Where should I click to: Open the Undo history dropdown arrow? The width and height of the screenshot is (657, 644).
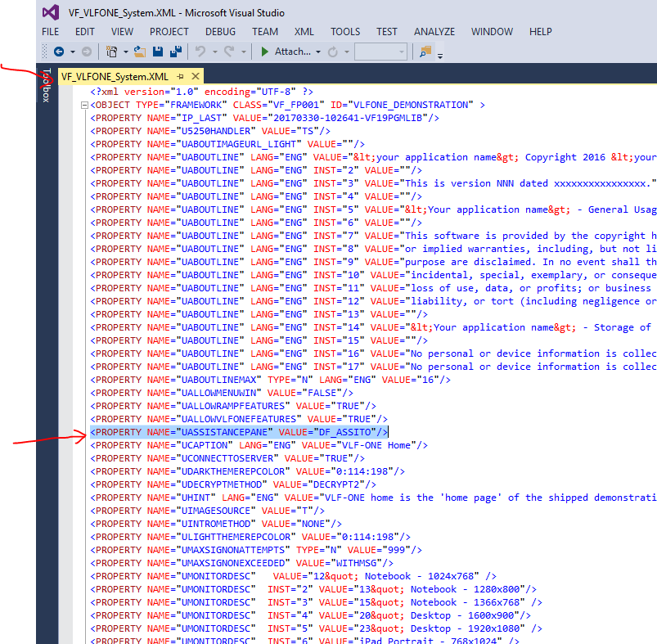(214, 52)
